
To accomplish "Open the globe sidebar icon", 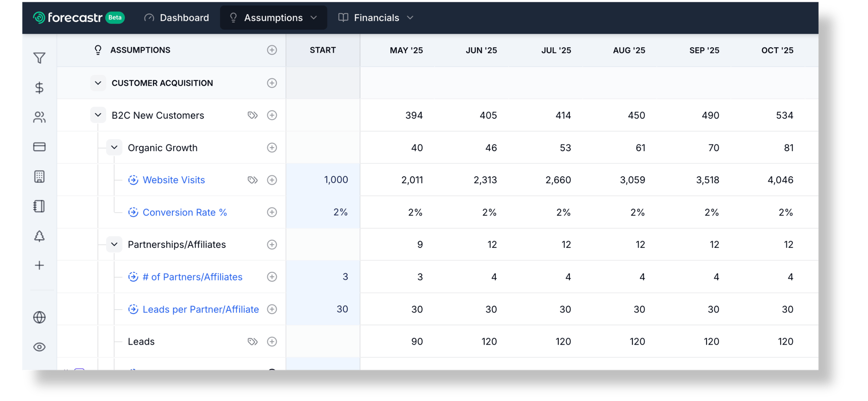I will 39,317.
